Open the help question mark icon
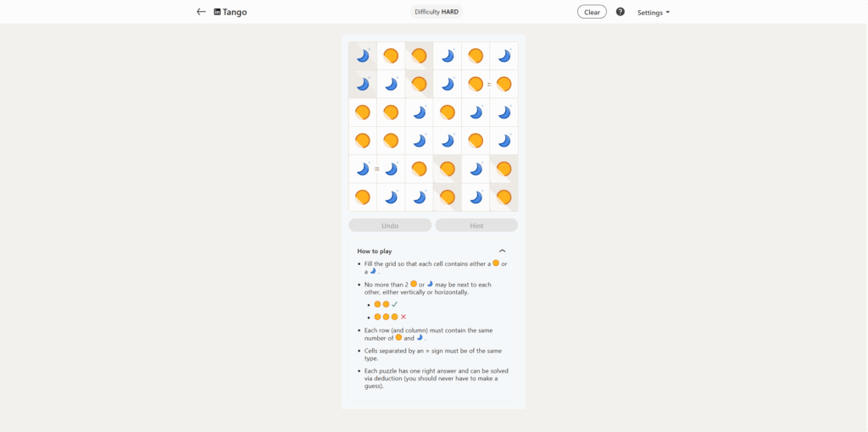The height and width of the screenshot is (432, 868). pos(620,12)
